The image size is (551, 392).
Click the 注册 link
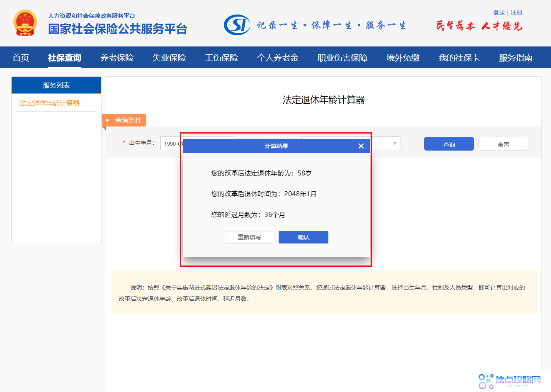click(x=516, y=12)
